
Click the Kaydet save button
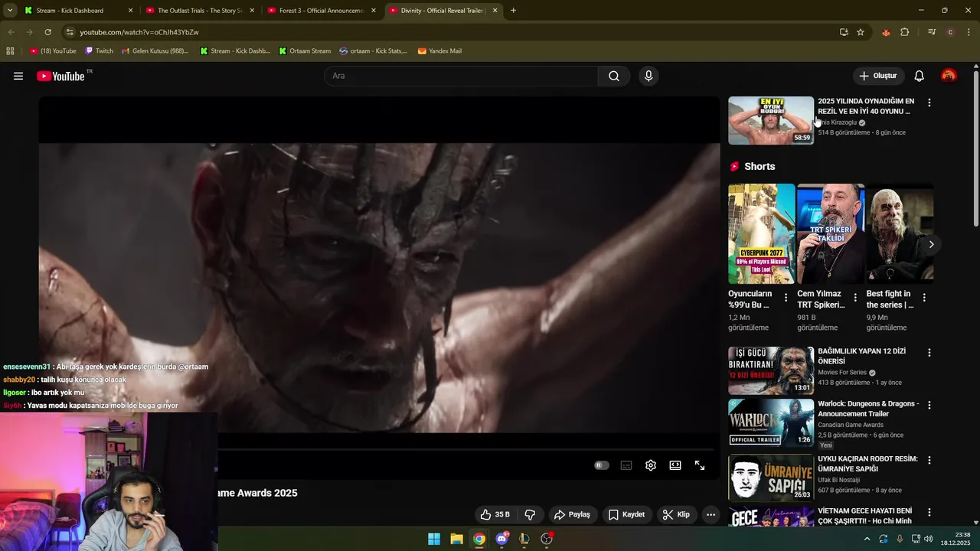coord(626,514)
